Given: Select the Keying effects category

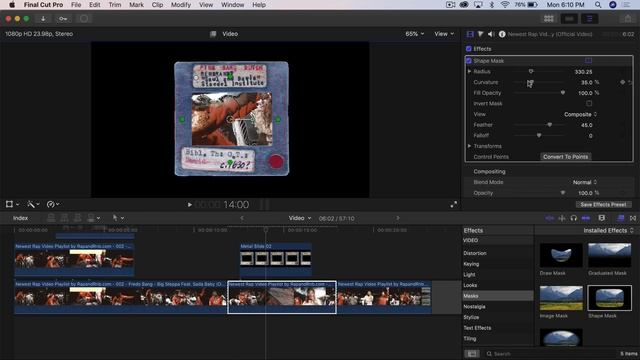Looking at the screenshot, I should pos(471,264).
